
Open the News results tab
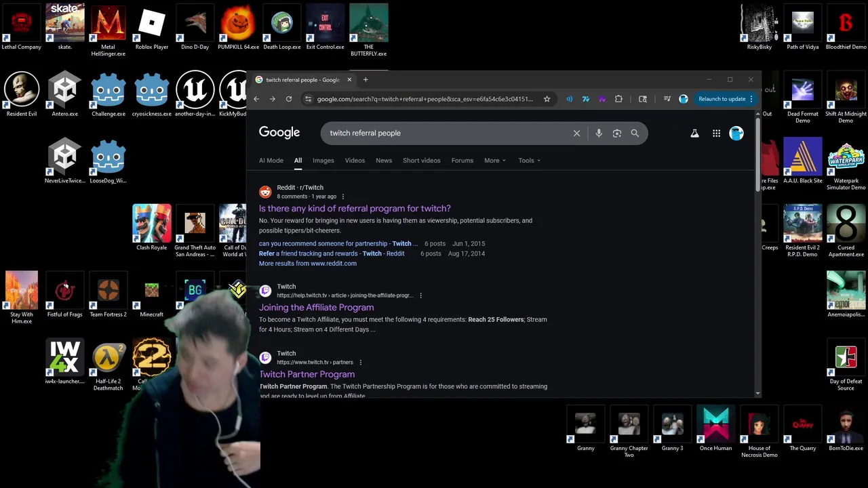tap(384, 161)
